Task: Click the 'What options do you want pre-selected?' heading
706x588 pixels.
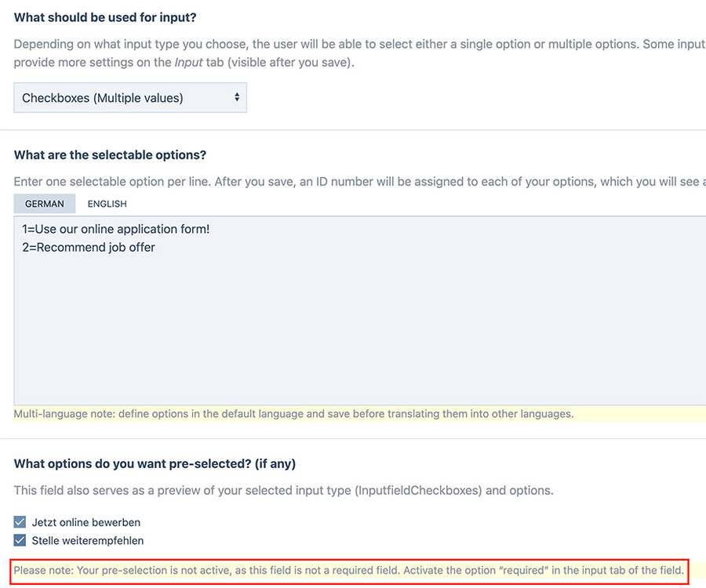Action: coord(155,463)
